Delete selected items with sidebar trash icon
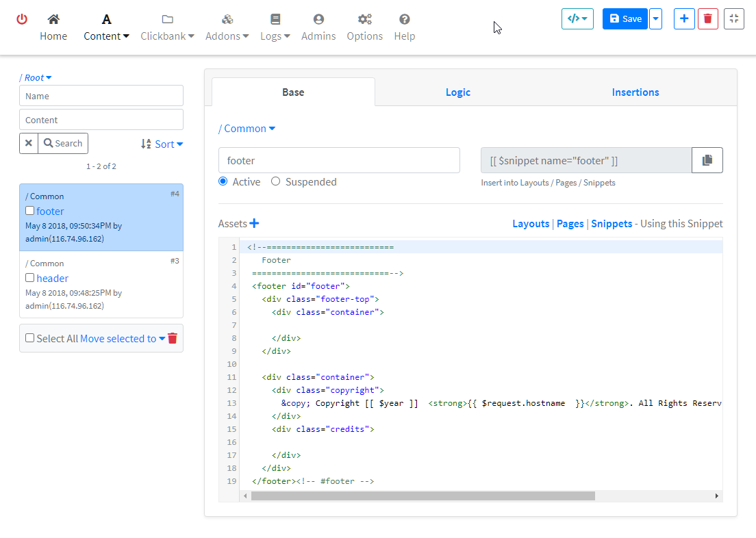Viewport: 756px width, 538px height. [173, 338]
